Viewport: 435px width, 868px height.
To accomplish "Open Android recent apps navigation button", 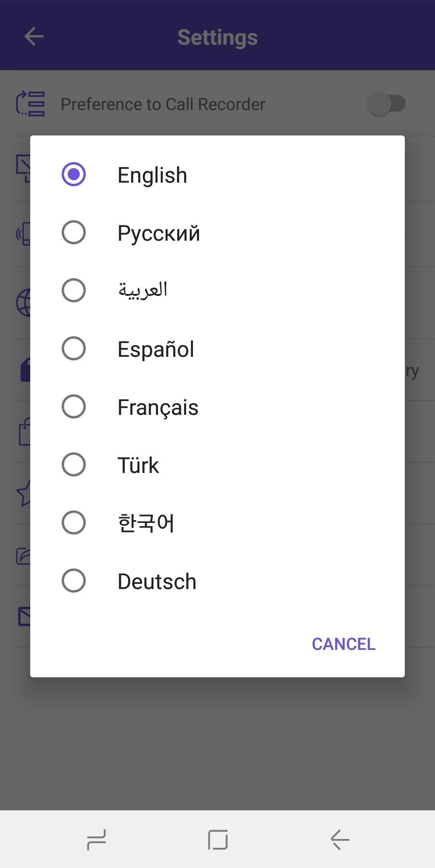I will tap(96, 840).
